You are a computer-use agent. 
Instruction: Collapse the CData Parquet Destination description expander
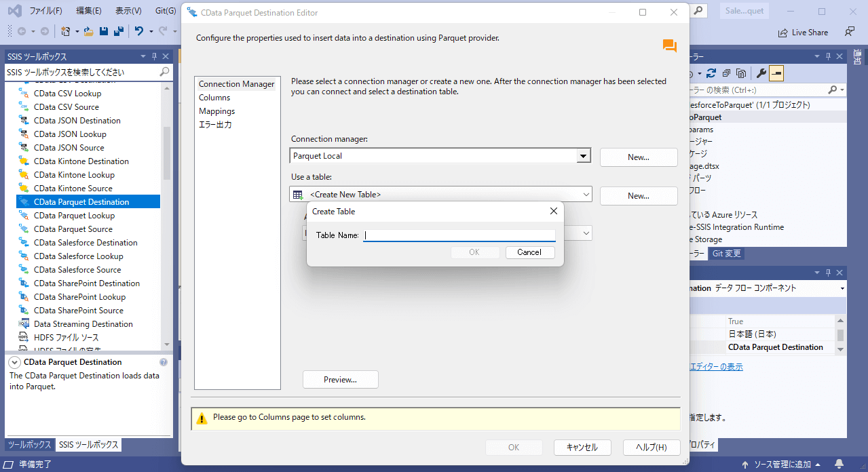[15, 362]
